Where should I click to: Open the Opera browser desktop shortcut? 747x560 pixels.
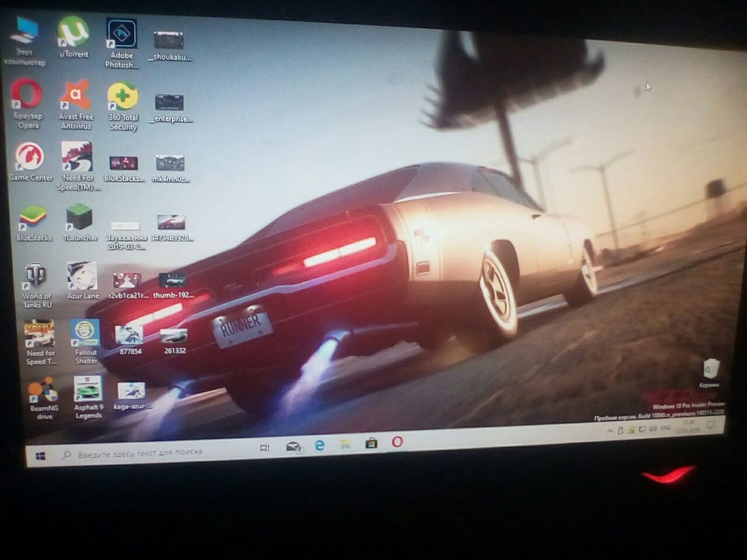(x=27, y=104)
